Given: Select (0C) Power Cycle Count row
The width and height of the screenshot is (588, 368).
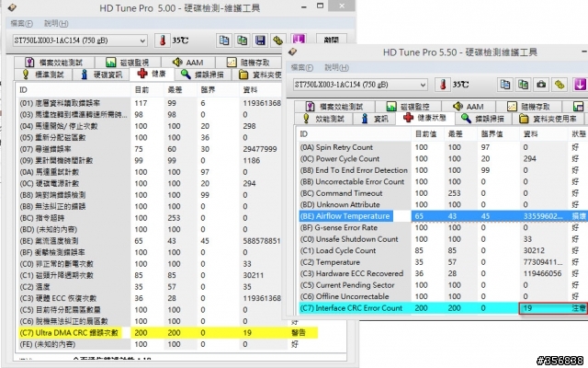Looking at the screenshot, I should click(443, 158).
